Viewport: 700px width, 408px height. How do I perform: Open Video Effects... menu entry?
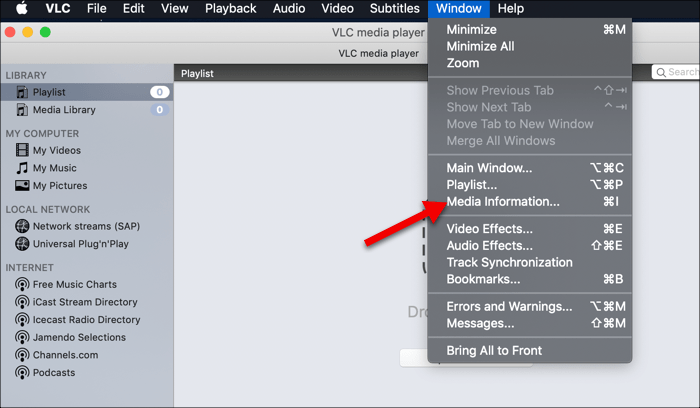click(x=489, y=229)
